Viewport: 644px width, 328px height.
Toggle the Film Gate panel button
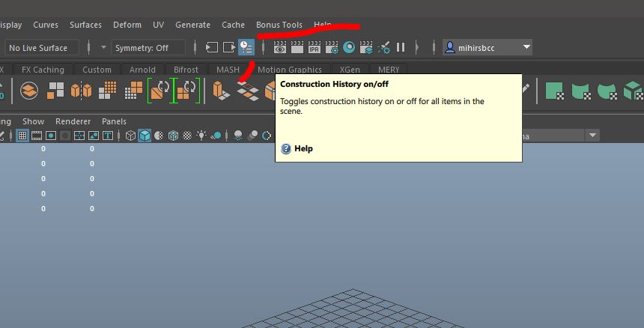click(x=37, y=136)
